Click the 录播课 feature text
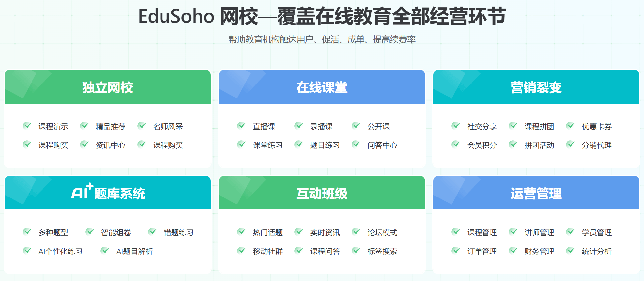 [321, 126]
